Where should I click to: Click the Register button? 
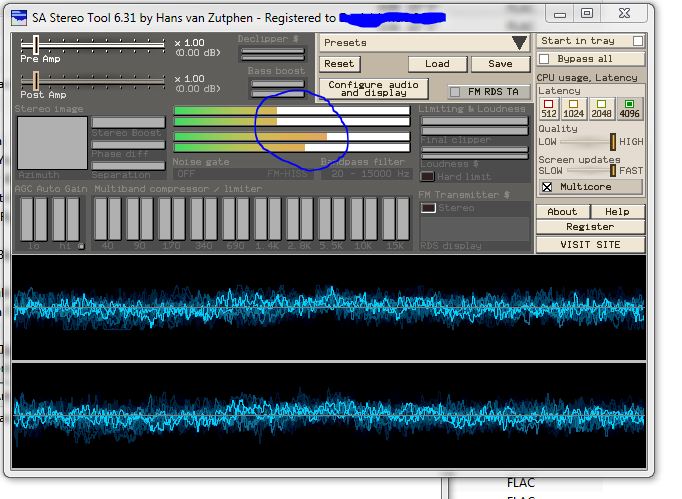tap(590, 227)
